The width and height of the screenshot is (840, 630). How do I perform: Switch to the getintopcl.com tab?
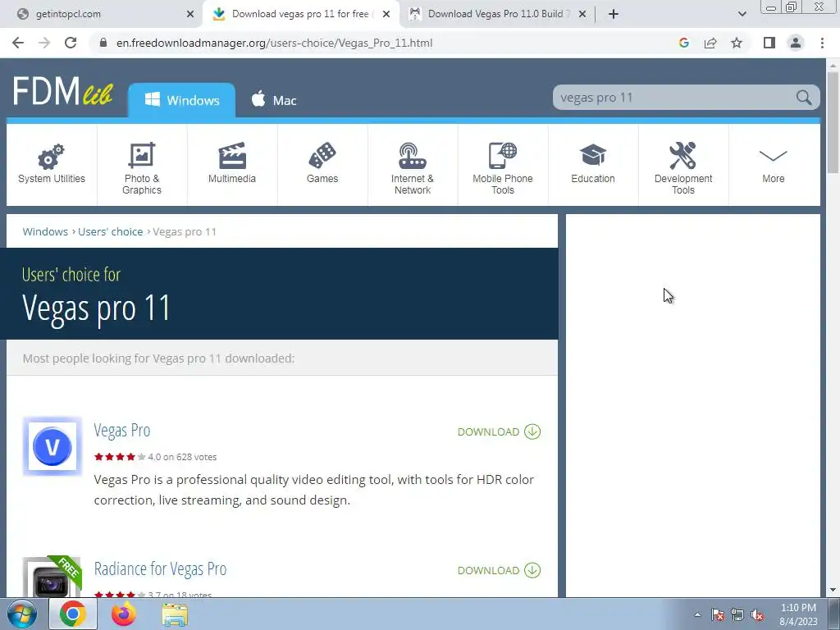pyautogui.click(x=102, y=14)
